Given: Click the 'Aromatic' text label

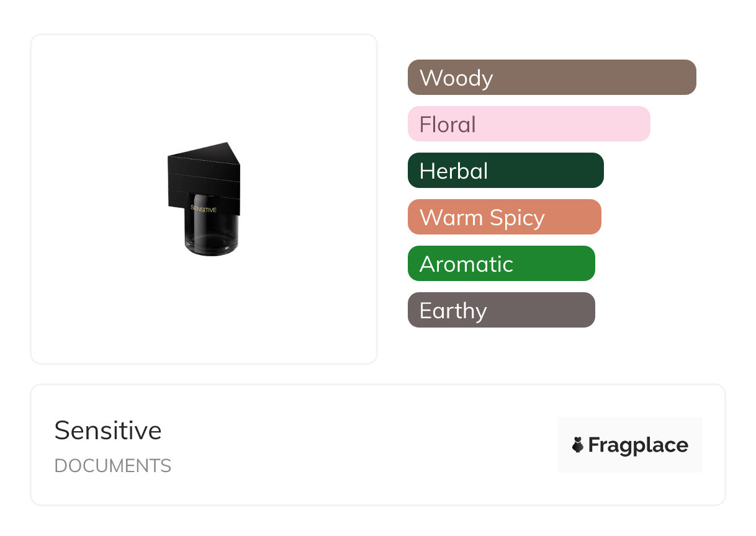Looking at the screenshot, I should 466,264.
